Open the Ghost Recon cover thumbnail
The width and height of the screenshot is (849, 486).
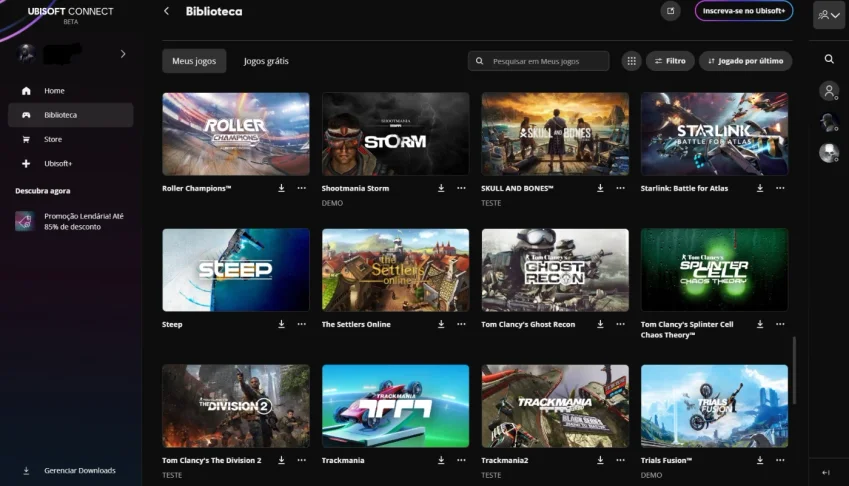click(555, 270)
